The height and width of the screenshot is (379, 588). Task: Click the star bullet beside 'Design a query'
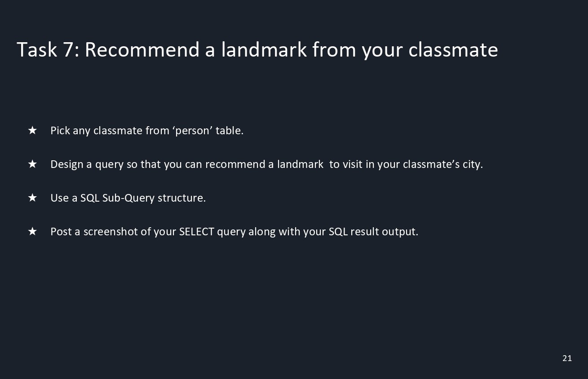pyautogui.click(x=32, y=164)
